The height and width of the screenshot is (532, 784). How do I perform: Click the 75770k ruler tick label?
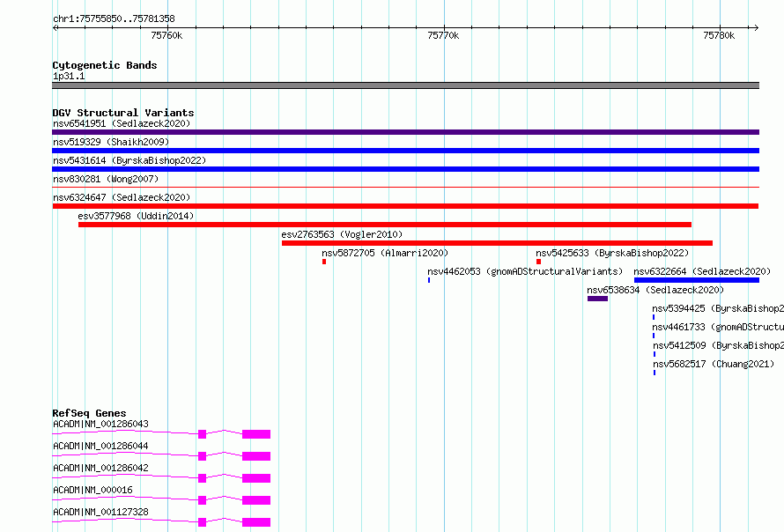(443, 35)
